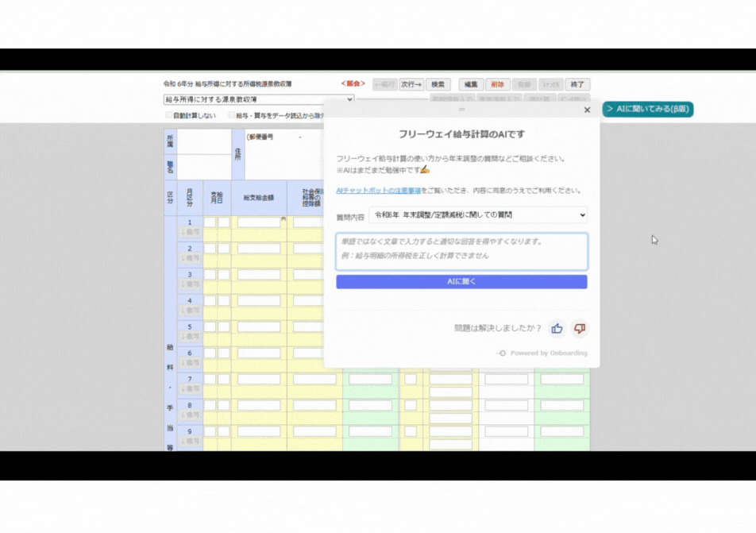Toggle the 給与・賞与をデータ読込から除外 checkbox
Viewport: 756px width, 533px height.
pyautogui.click(x=231, y=115)
